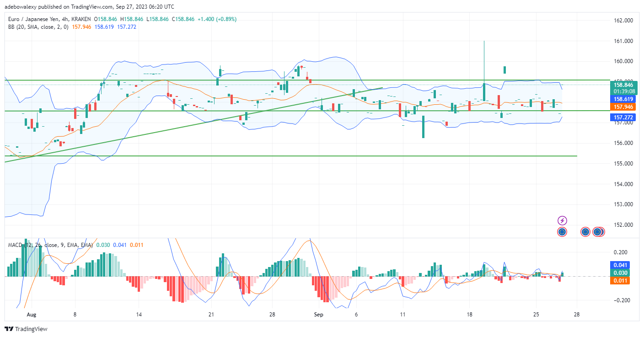
Task: Click the 156.000 price axis label
Action: click(x=623, y=143)
